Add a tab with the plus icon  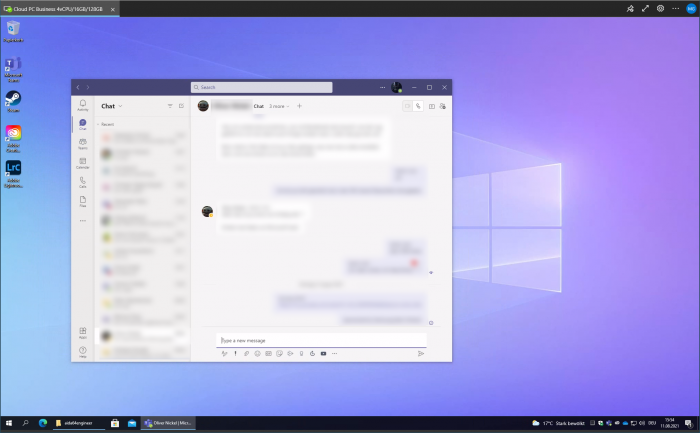pyautogui.click(x=300, y=106)
